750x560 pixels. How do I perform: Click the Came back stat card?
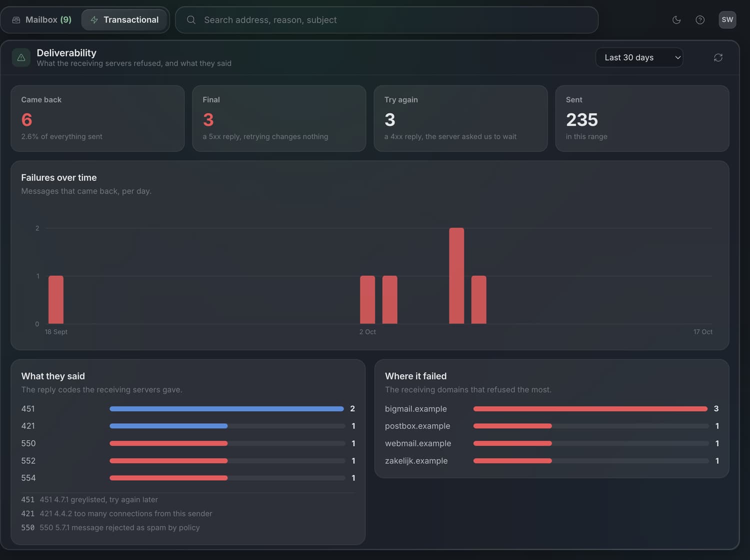tap(97, 118)
